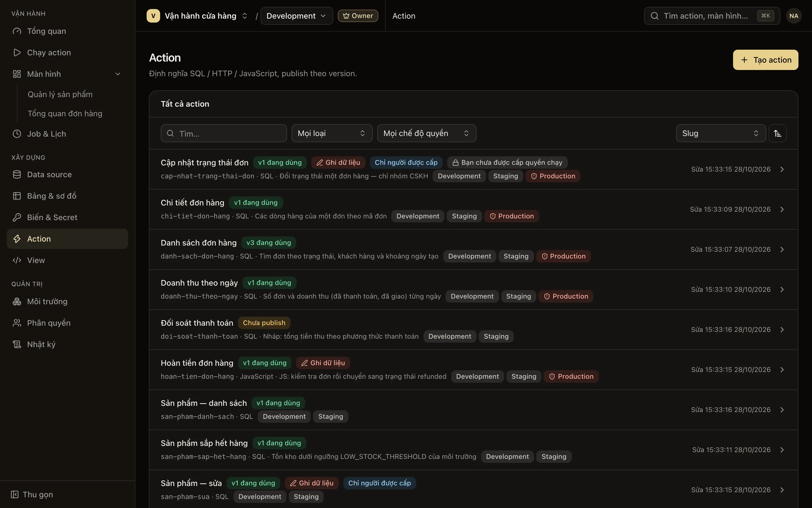Image resolution: width=812 pixels, height=508 pixels.
Task: Open Data source section
Action: click(67, 175)
